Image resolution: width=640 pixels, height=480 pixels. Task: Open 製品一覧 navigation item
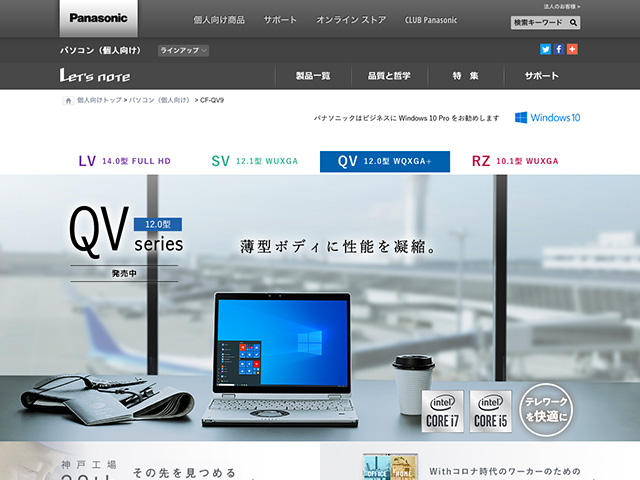tap(313, 76)
